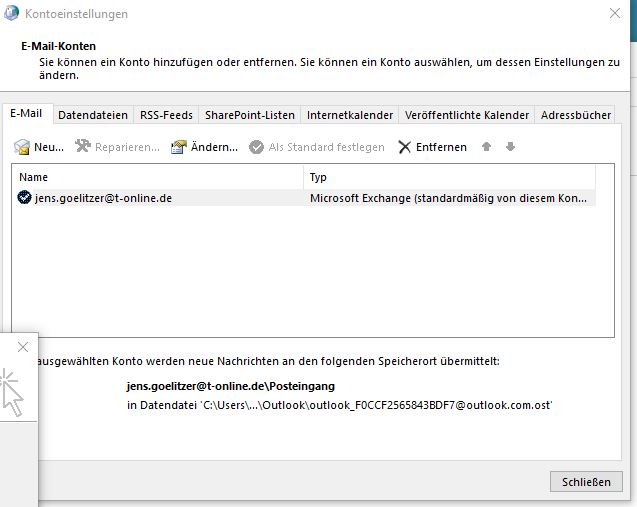Select the Veröffentlichte Kalender tab
Viewport: 637px width, 507px height.
(x=467, y=115)
